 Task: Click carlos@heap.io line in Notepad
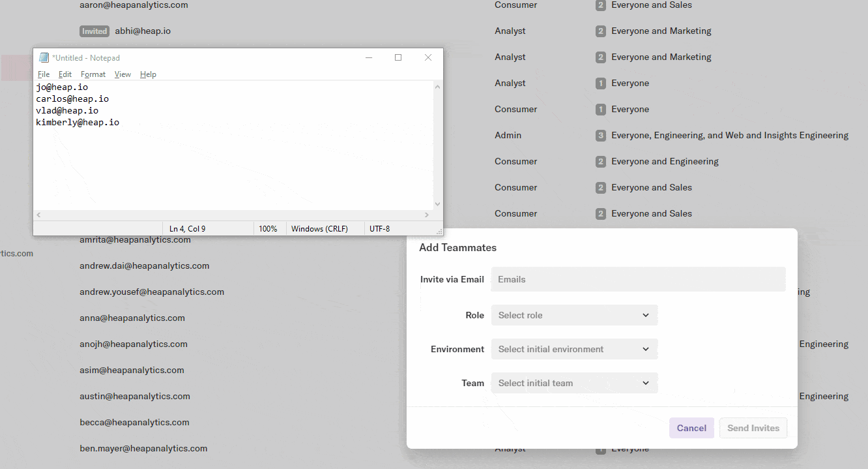tap(72, 98)
